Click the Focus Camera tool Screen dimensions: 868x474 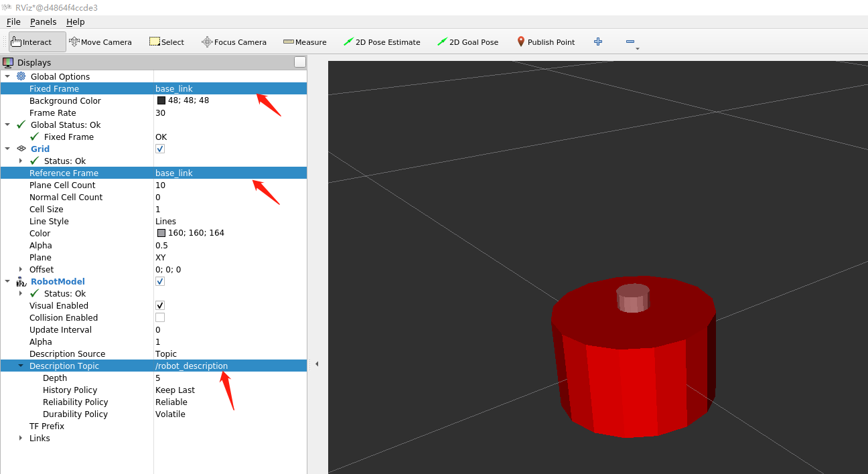click(x=234, y=42)
